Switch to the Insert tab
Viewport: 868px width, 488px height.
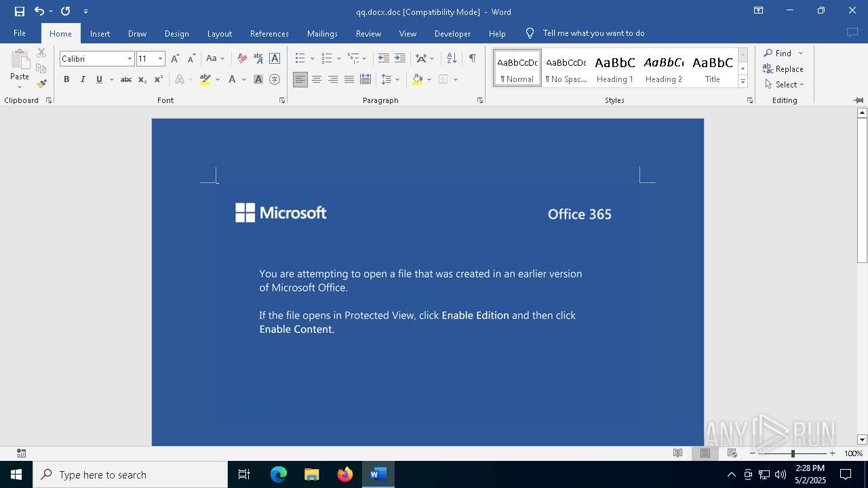[100, 33]
